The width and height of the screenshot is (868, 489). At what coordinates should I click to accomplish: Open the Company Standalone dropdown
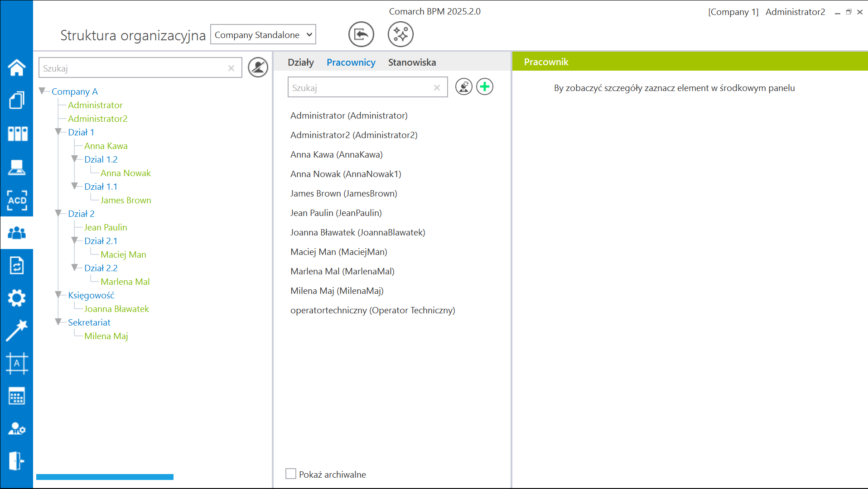click(x=263, y=34)
